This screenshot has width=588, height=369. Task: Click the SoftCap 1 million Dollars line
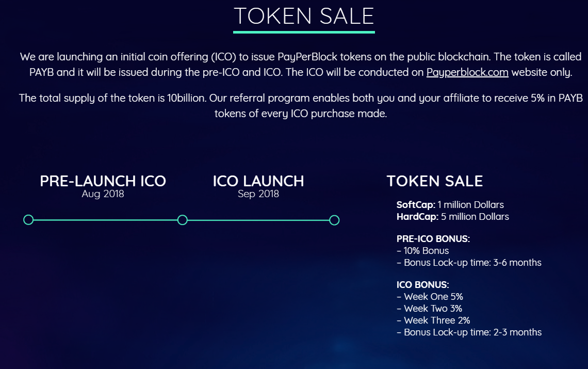[x=450, y=204]
